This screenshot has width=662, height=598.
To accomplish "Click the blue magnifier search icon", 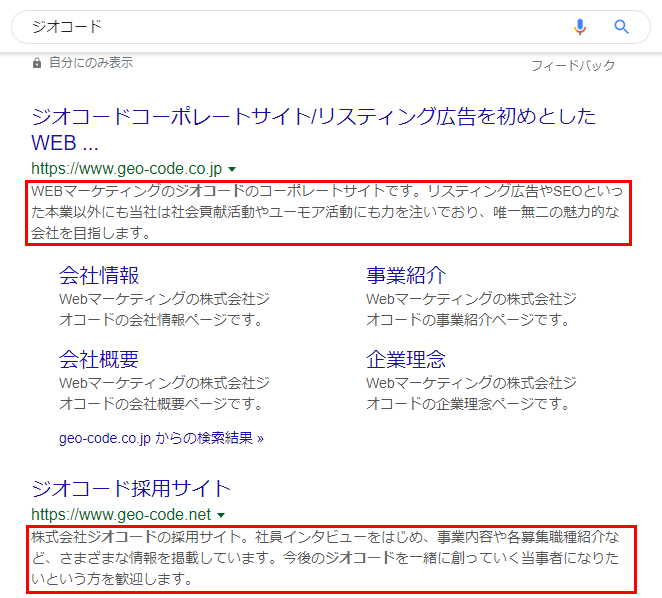I will click(x=621, y=27).
